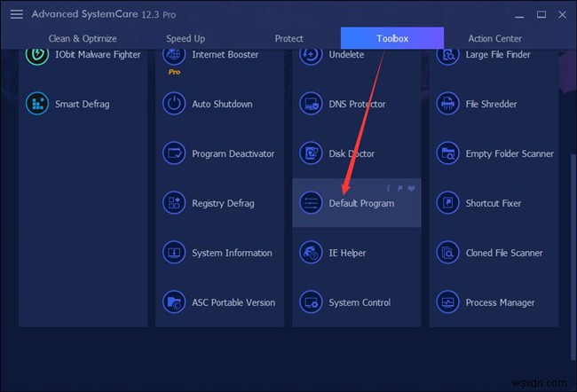Screen dimensions: 577x392
Task: Launch the Undelete tool icon
Action: tap(311, 56)
